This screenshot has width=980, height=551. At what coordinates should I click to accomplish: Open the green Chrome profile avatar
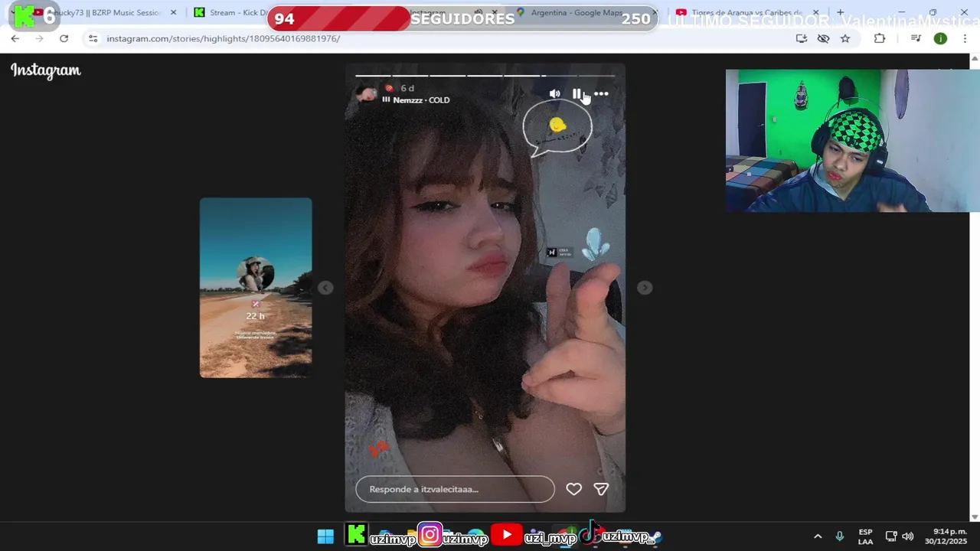tap(940, 38)
